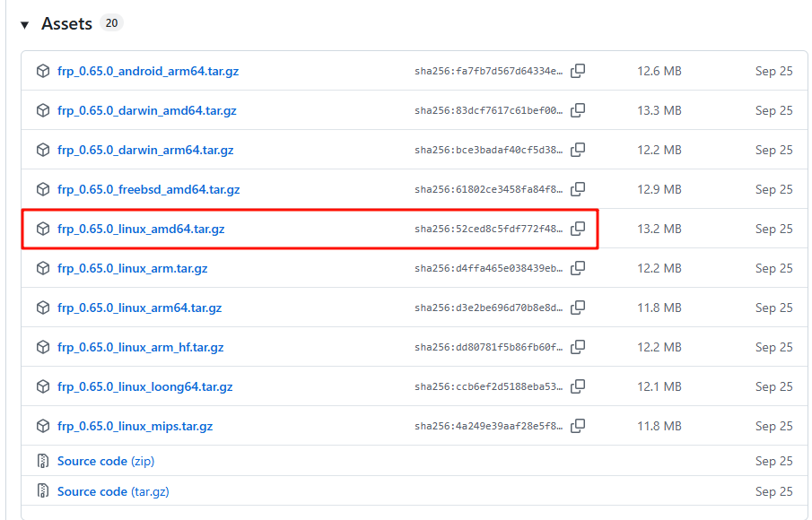Copy sha256 of linux_amd64 asset
This screenshot has height=520, width=812.
coord(578,229)
